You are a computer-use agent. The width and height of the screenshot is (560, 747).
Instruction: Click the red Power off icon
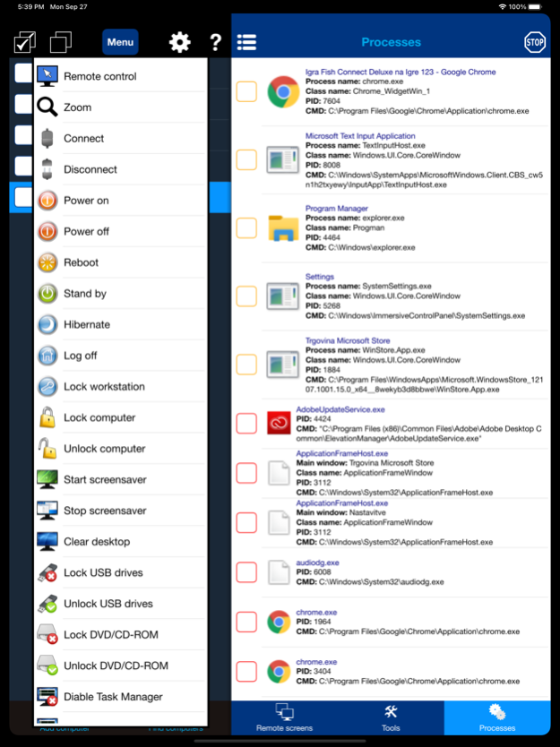pyautogui.click(x=47, y=231)
